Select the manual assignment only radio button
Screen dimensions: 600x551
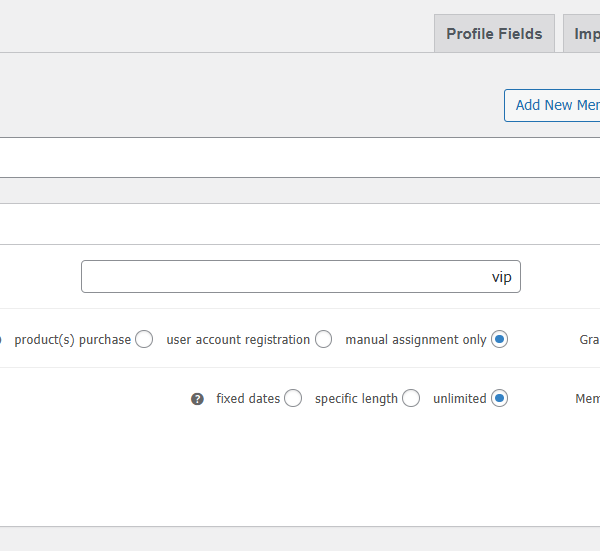[x=499, y=340]
